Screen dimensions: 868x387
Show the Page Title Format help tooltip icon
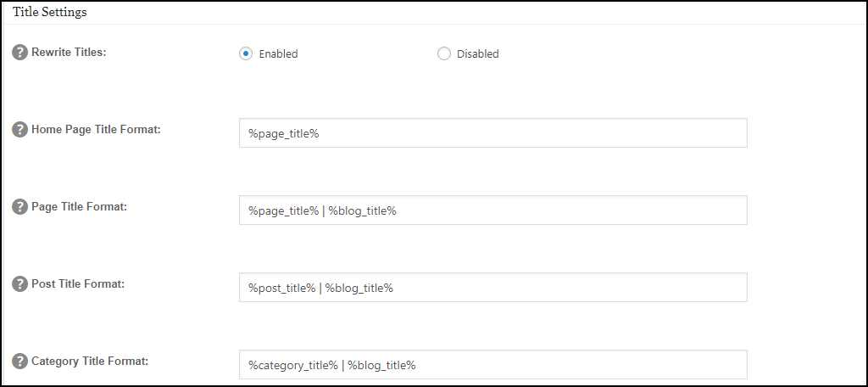pyautogui.click(x=20, y=207)
